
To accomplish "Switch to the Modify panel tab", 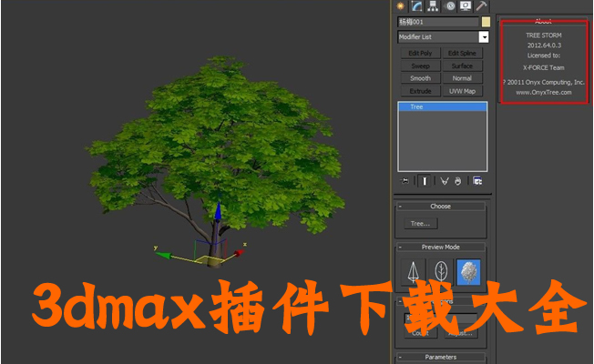I will pos(416,6).
